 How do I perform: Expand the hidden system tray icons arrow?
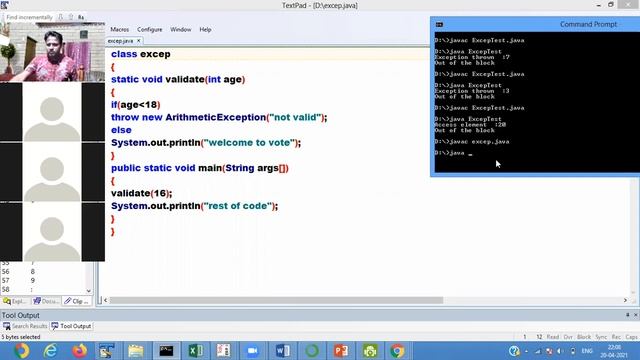tap(527, 351)
